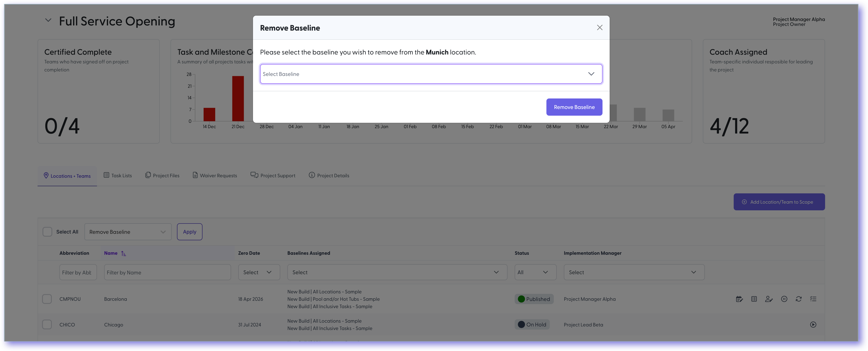868x351 pixels.
Task: Open the Status filter All dropdown
Action: point(535,272)
